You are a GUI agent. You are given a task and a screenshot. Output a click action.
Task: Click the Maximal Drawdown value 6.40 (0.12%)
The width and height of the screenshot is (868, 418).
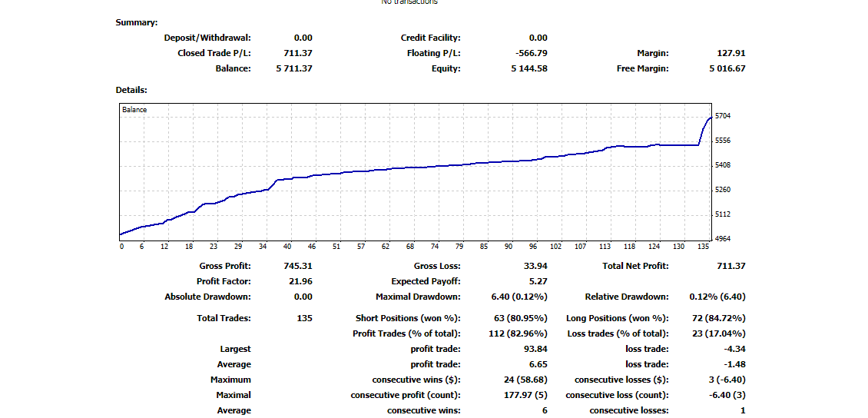519,297
